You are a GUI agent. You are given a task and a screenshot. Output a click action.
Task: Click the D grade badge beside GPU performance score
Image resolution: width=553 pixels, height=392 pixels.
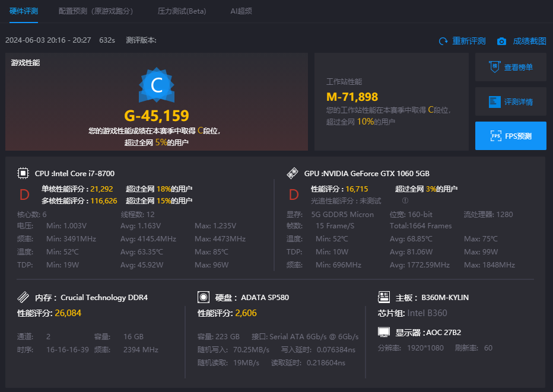tap(293, 194)
